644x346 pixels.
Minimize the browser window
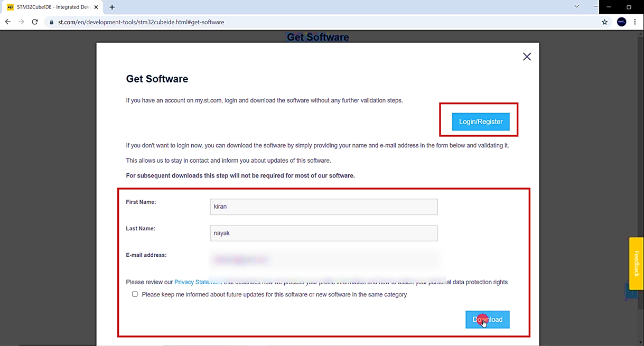pos(609,7)
